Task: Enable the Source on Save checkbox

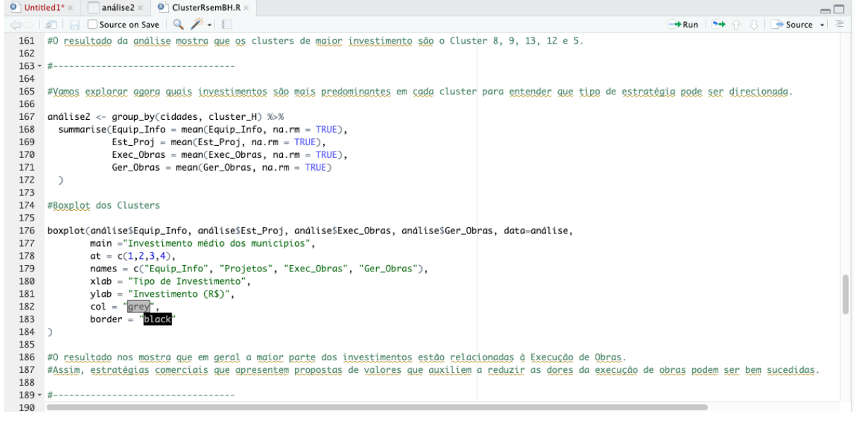Action: (x=93, y=22)
